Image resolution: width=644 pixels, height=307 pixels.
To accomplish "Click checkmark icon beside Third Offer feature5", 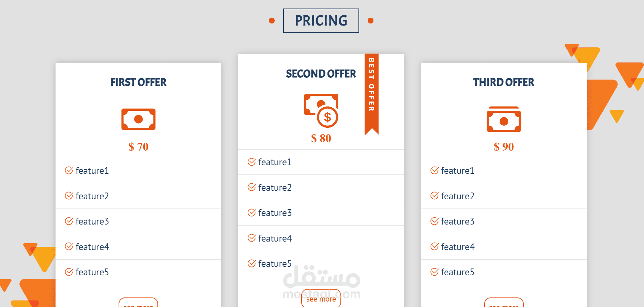I will click(x=434, y=272).
